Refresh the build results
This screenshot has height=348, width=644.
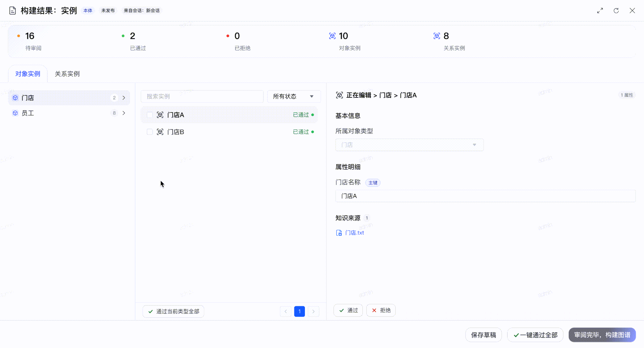click(616, 11)
